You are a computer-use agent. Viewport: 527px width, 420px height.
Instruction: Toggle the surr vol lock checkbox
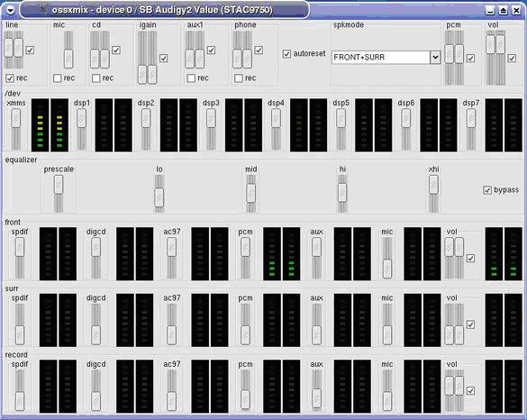470,324
